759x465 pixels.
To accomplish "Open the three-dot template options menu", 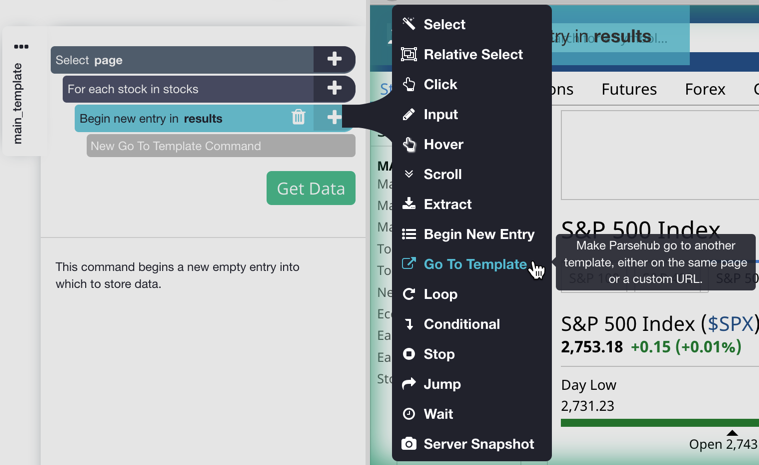I will coord(21,47).
